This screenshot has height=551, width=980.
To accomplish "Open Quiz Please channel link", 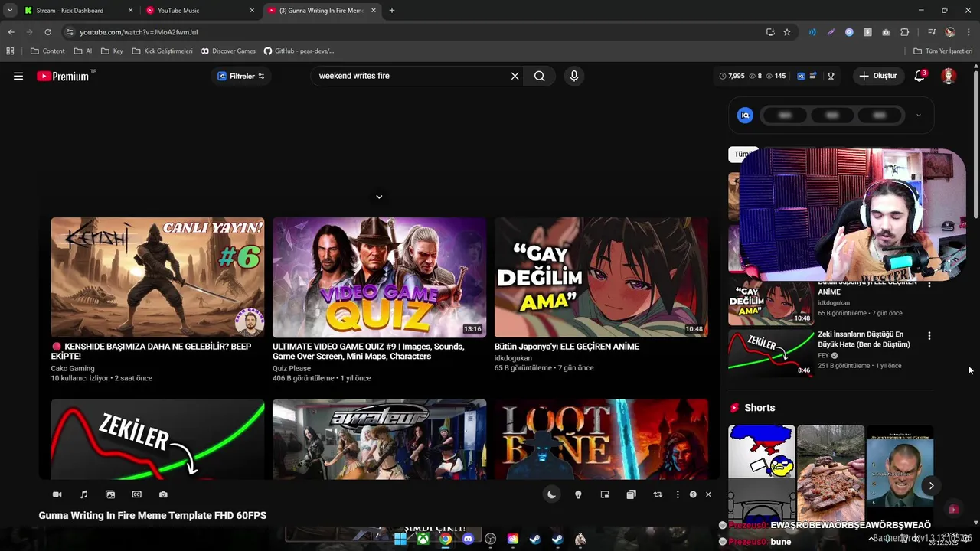I will (292, 368).
